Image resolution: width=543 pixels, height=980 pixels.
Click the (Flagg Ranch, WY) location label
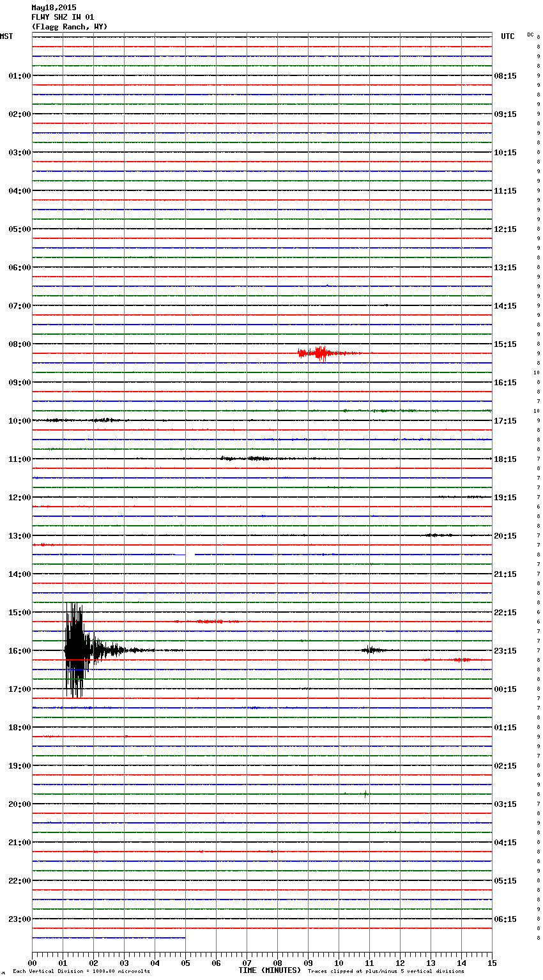(70, 27)
